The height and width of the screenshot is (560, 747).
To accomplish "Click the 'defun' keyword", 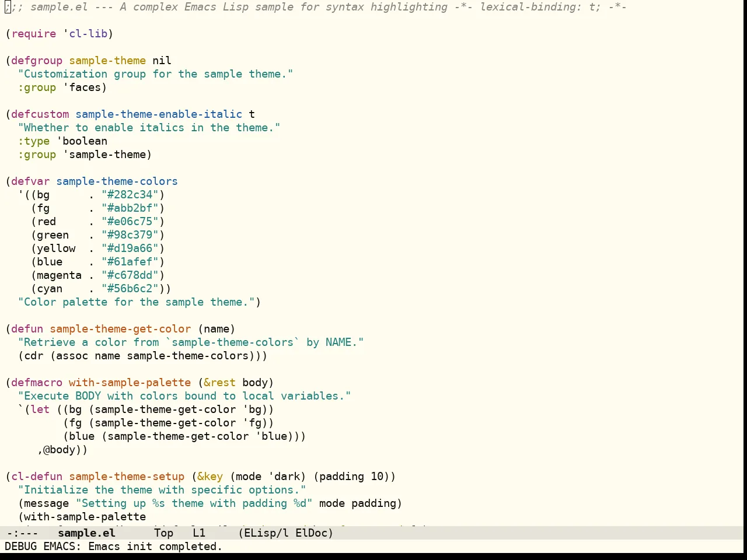I will click(27, 329).
